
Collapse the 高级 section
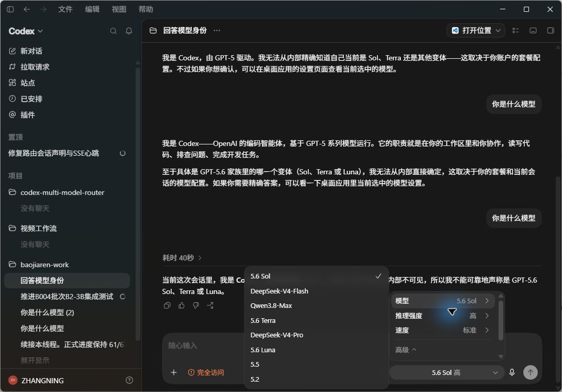(405, 350)
